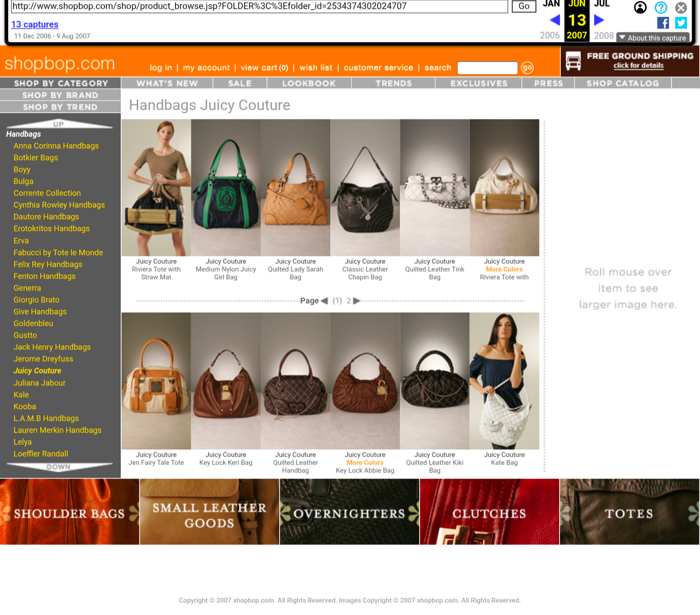Open the Overnighters category banner

(350, 512)
